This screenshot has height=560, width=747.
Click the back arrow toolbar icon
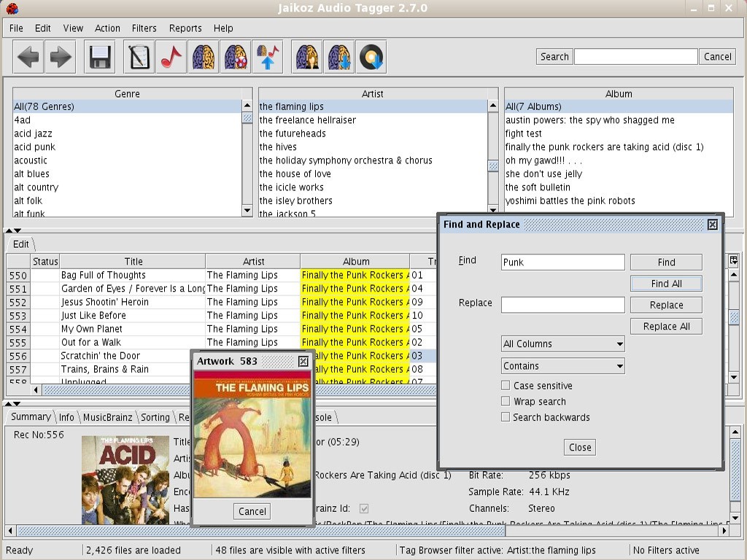pos(28,57)
